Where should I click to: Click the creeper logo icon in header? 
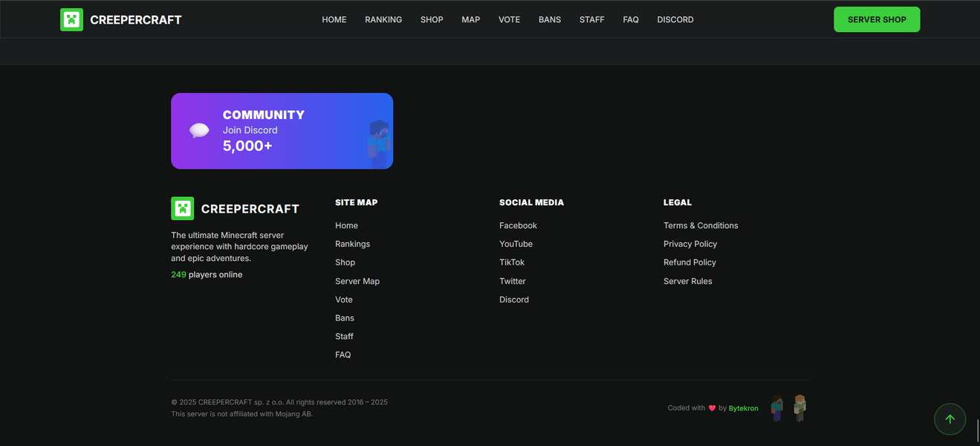click(x=71, y=19)
